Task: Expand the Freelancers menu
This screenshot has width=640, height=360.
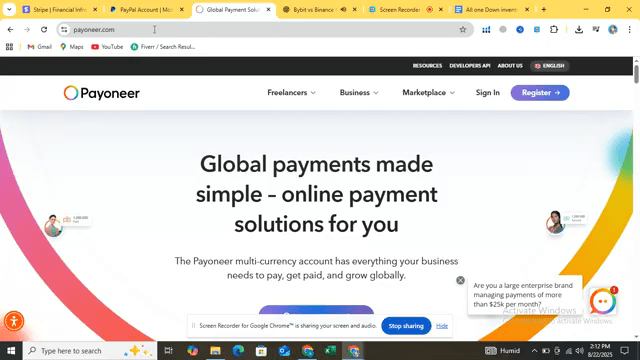Action: click(291, 93)
